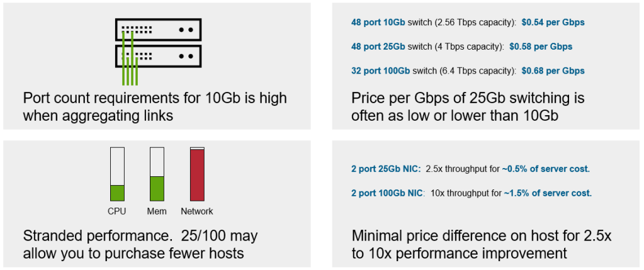The image size is (644, 270).
Task: Click the Mem label under the bar
Action: tap(157, 211)
